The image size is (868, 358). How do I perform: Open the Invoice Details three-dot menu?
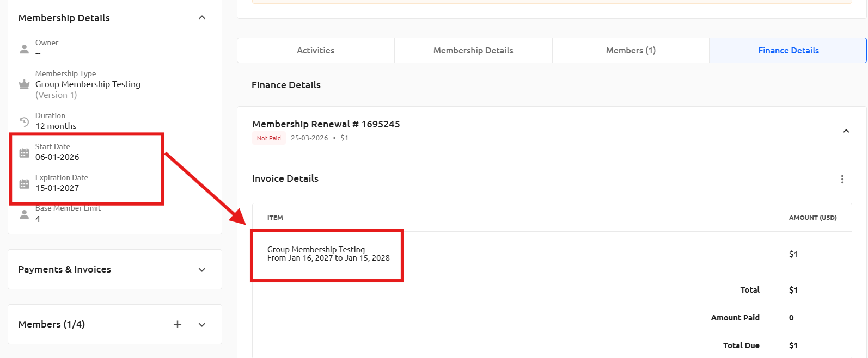tap(842, 179)
